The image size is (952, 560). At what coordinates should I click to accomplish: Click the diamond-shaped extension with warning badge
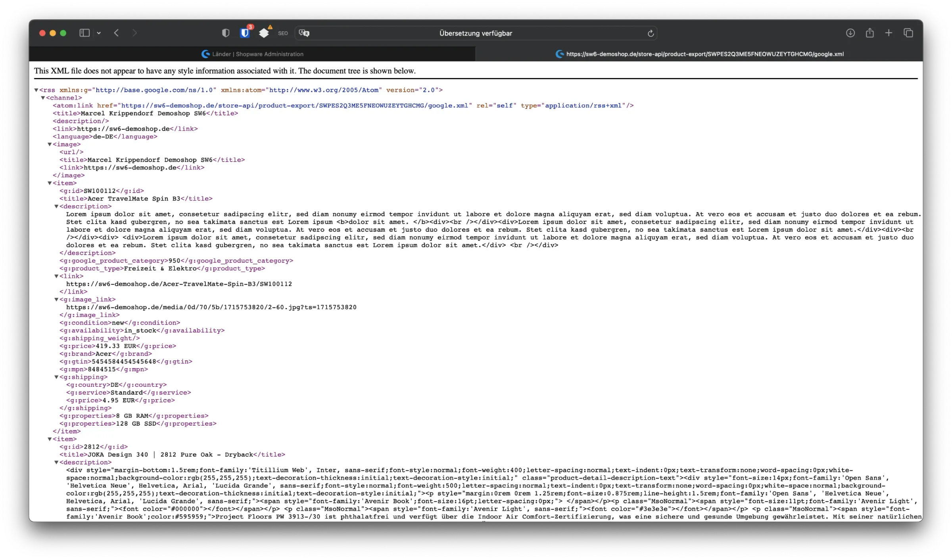coord(264,33)
